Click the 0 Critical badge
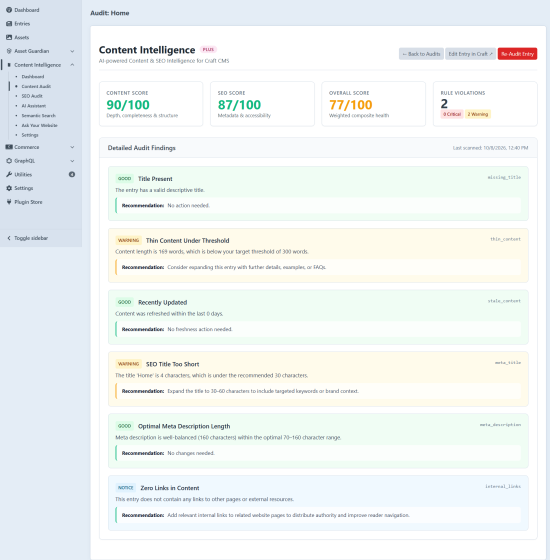This screenshot has width=550, height=560. coord(452,114)
